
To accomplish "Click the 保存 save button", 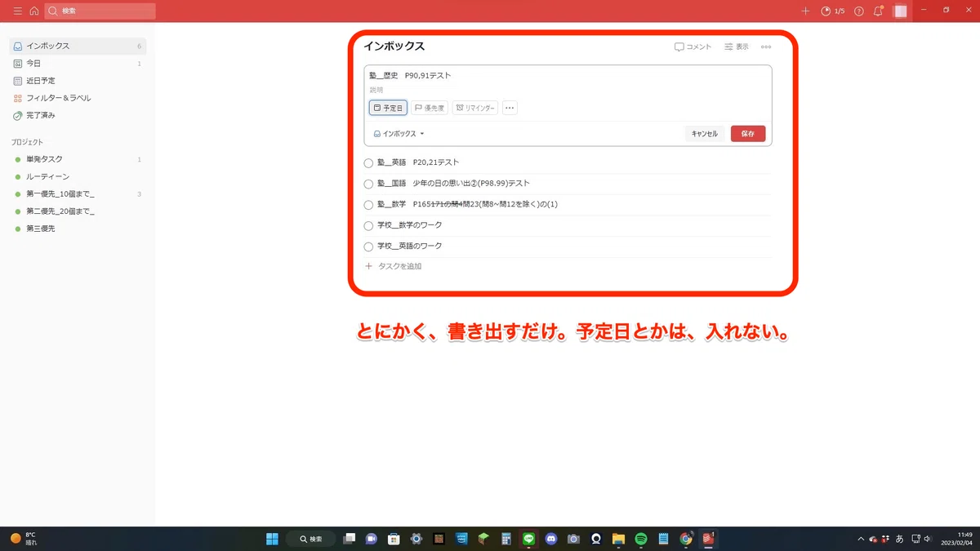I will [x=748, y=134].
